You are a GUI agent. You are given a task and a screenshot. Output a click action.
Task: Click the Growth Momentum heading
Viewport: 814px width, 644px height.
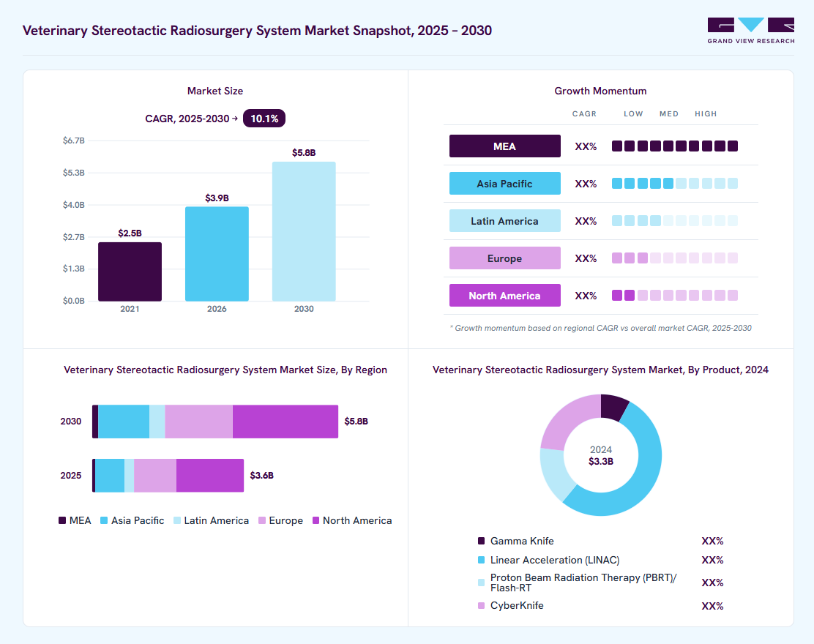[x=601, y=91]
